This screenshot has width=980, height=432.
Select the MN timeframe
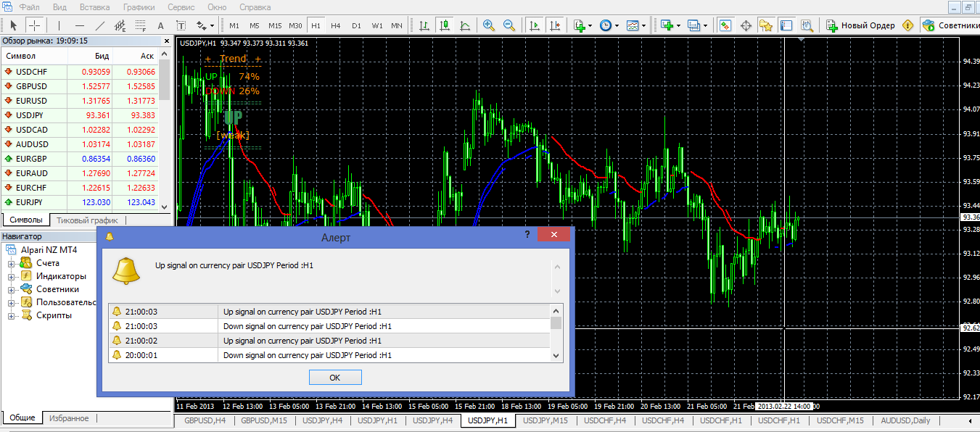tap(397, 25)
